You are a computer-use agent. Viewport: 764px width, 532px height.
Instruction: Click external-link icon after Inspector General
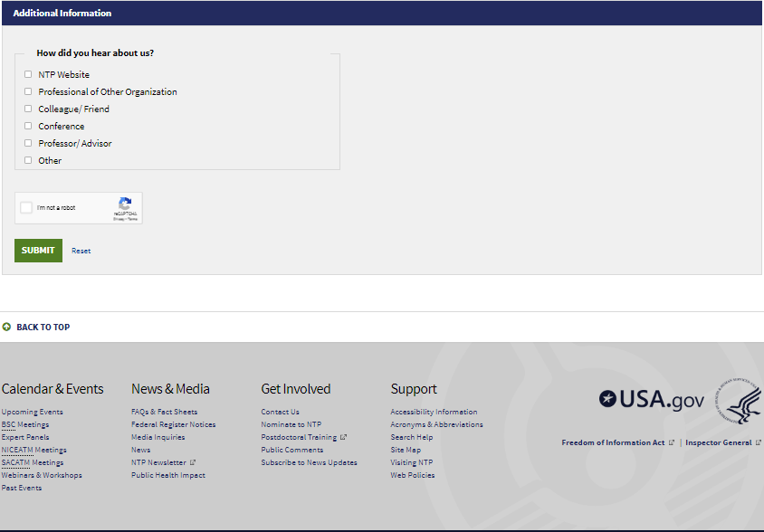(759, 442)
